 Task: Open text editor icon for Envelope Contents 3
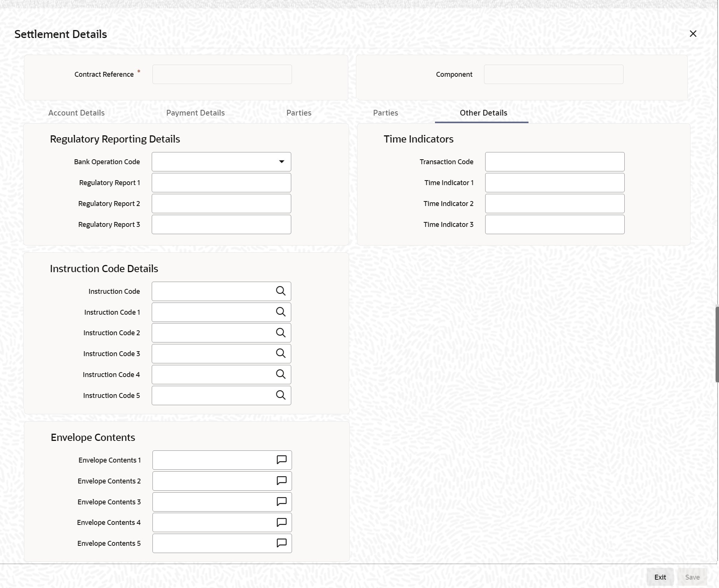pyautogui.click(x=281, y=502)
